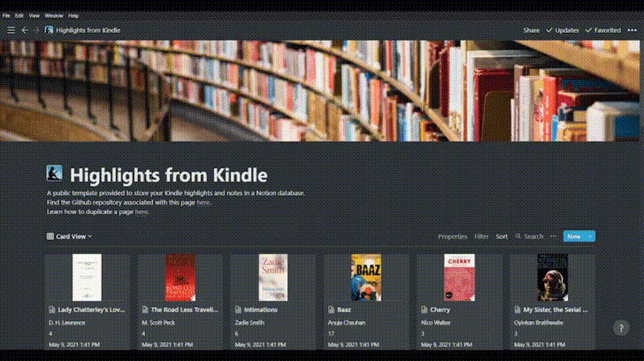The height and width of the screenshot is (361, 644).
Task: Toggle the Updates following checkmark
Action: (x=548, y=30)
